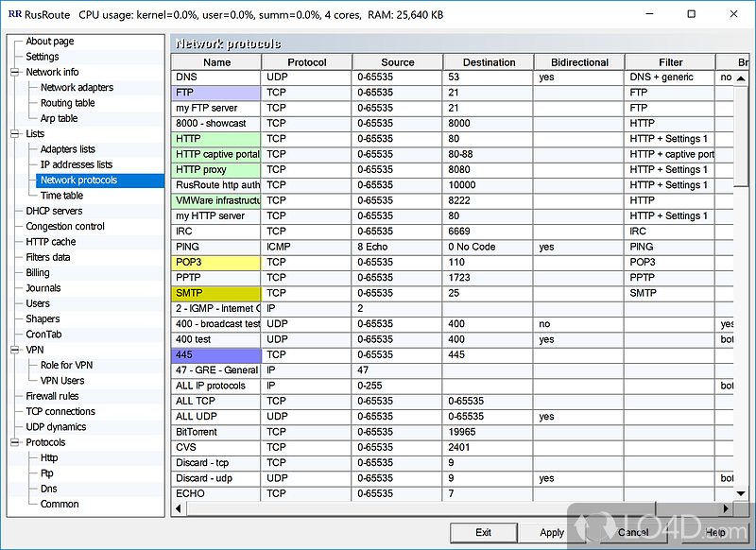The height and width of the screenshot is (550, 756).
Task: Select the blue 445 protocol cell
Action: [216, 354]
